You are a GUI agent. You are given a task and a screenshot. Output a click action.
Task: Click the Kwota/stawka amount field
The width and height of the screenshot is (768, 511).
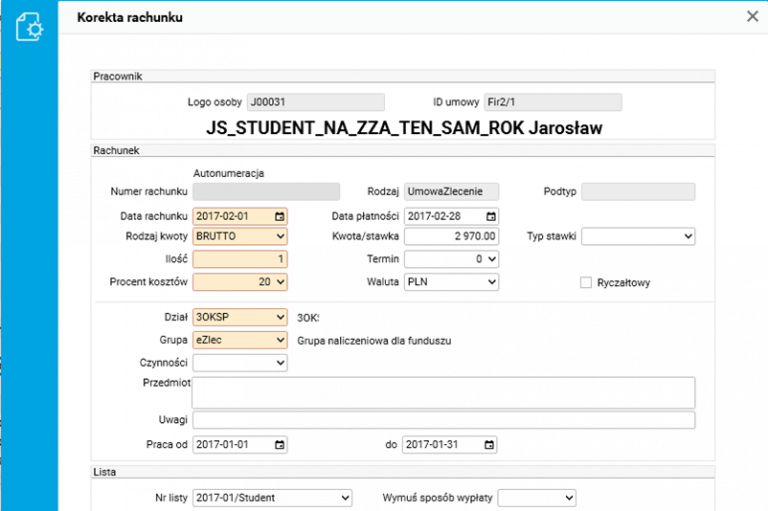tap(451, 237)
